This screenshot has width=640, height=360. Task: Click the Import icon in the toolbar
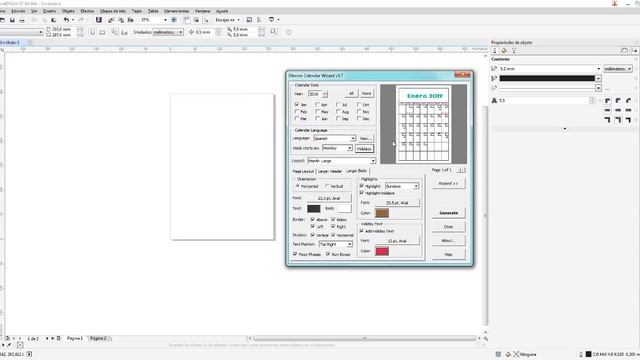(111, 20)
